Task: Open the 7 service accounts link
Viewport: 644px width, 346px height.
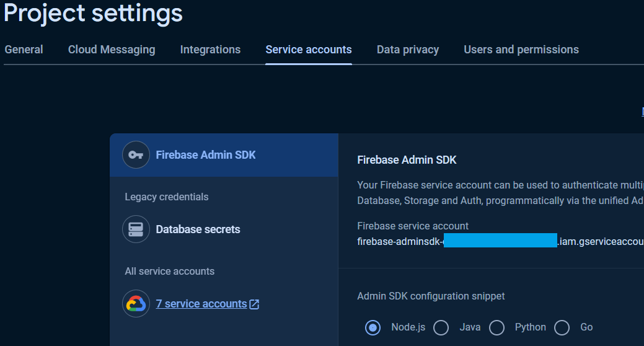Action: (x=201, y=304)
